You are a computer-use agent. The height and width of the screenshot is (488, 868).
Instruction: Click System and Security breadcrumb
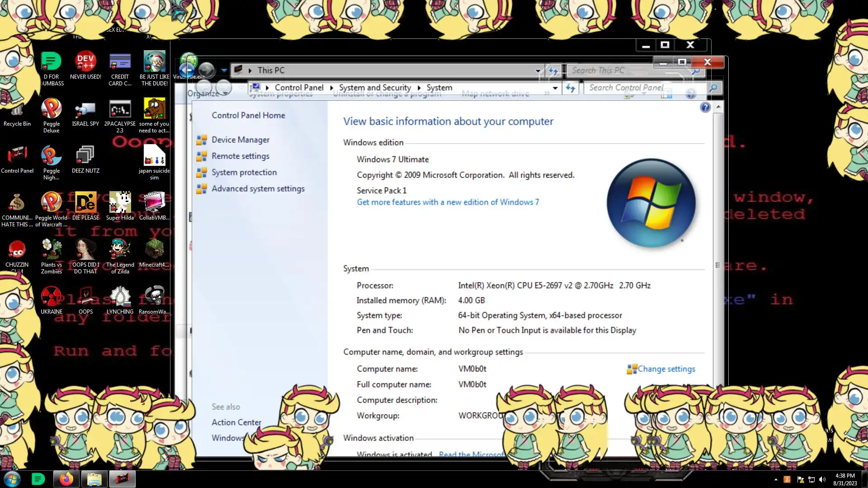(x=375, y=88)
